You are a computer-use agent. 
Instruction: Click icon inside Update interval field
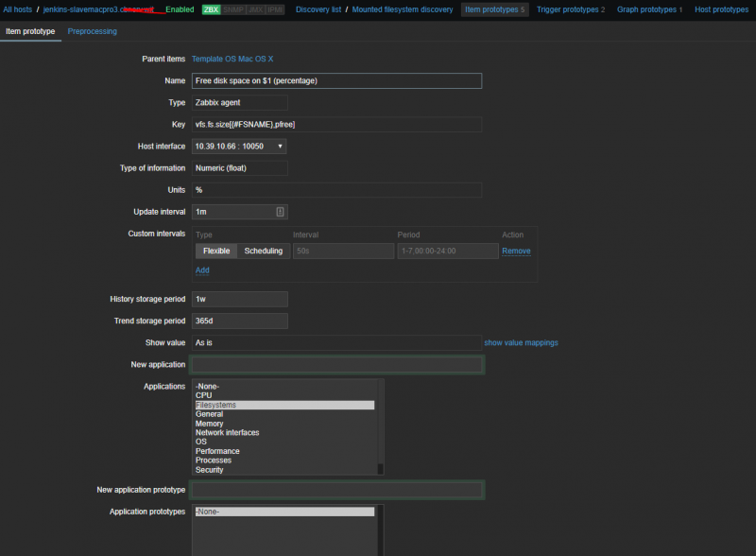(x=280, y=212)
